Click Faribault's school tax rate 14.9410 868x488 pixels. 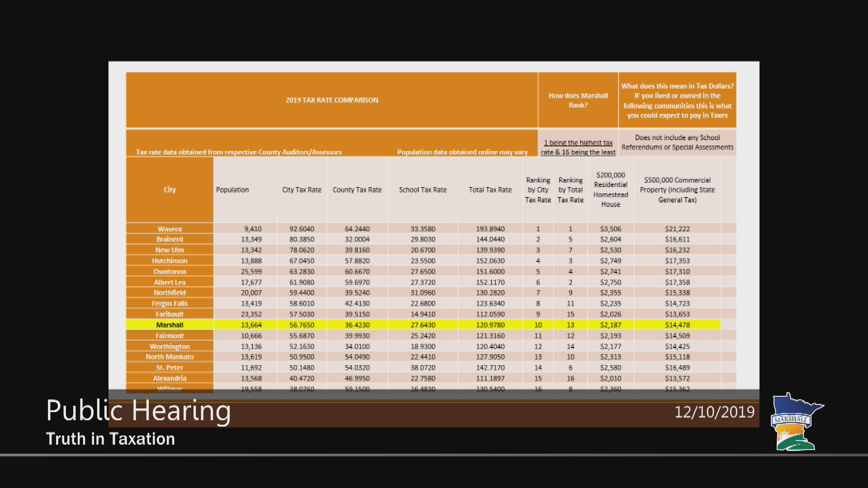423,314
